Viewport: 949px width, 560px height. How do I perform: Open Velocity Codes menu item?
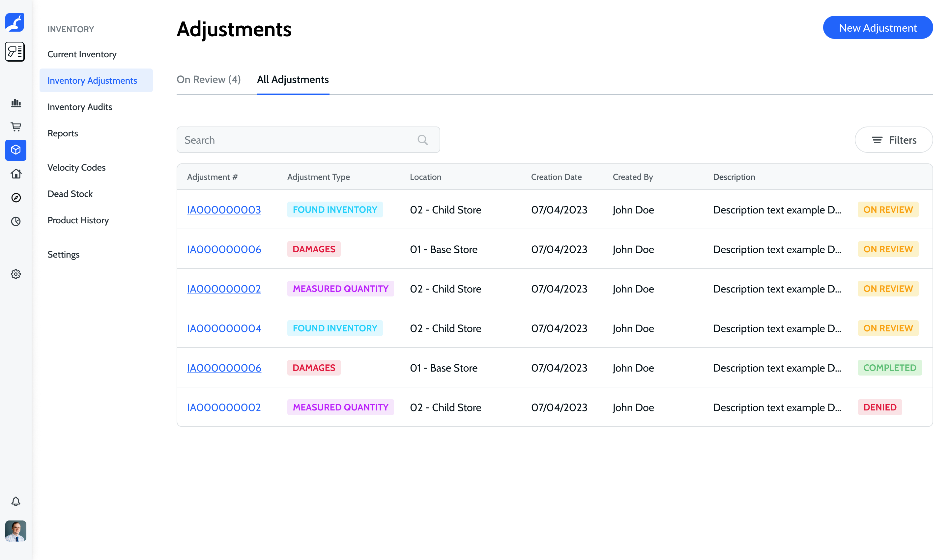76,168
